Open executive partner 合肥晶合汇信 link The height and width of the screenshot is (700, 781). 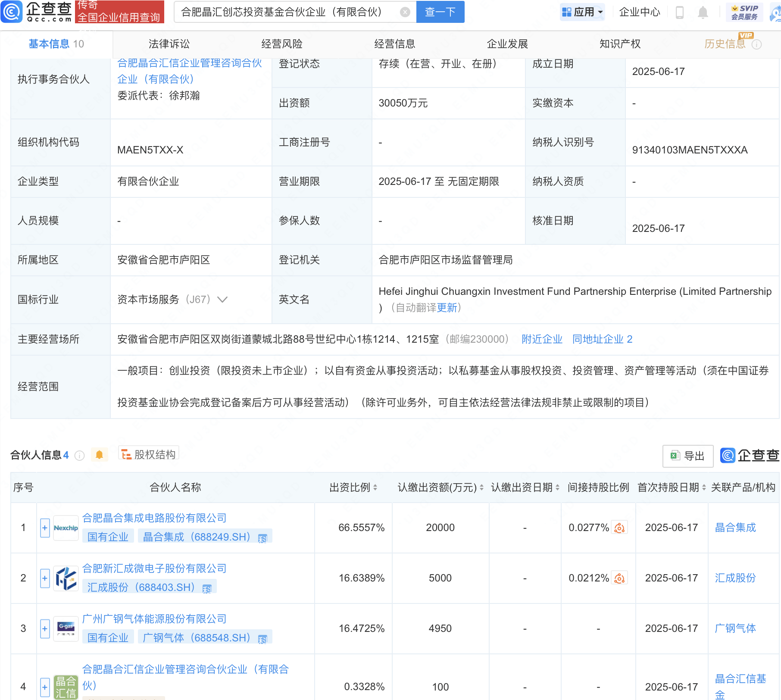[x=190, y=71]
